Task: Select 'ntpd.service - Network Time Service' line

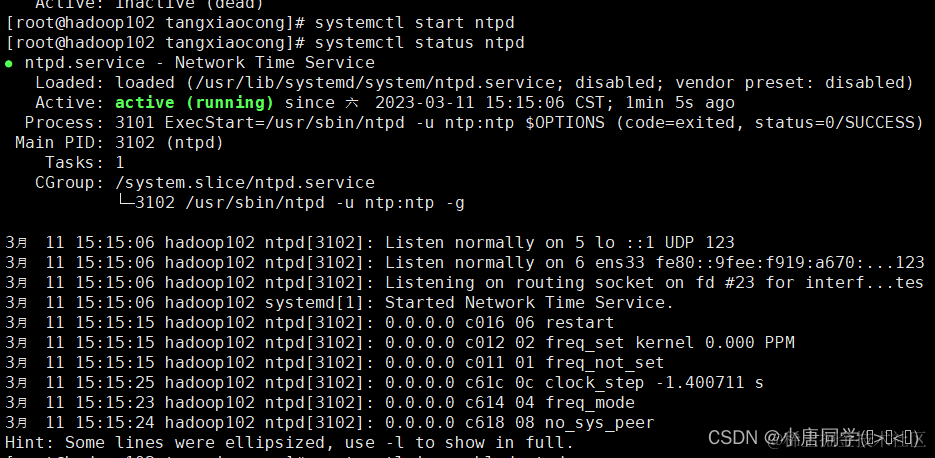Action: [x=200, y=63]
